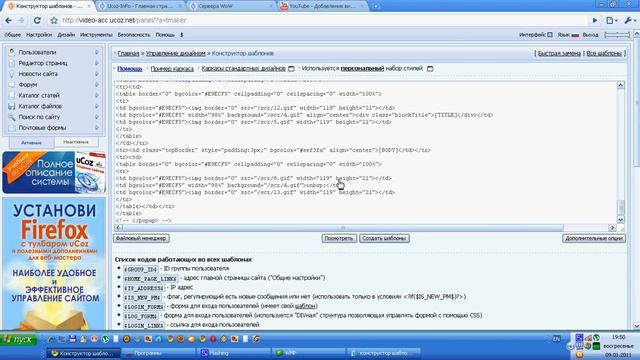
Task: Open the Помощь item in the top menu bar
Action: 165,35
